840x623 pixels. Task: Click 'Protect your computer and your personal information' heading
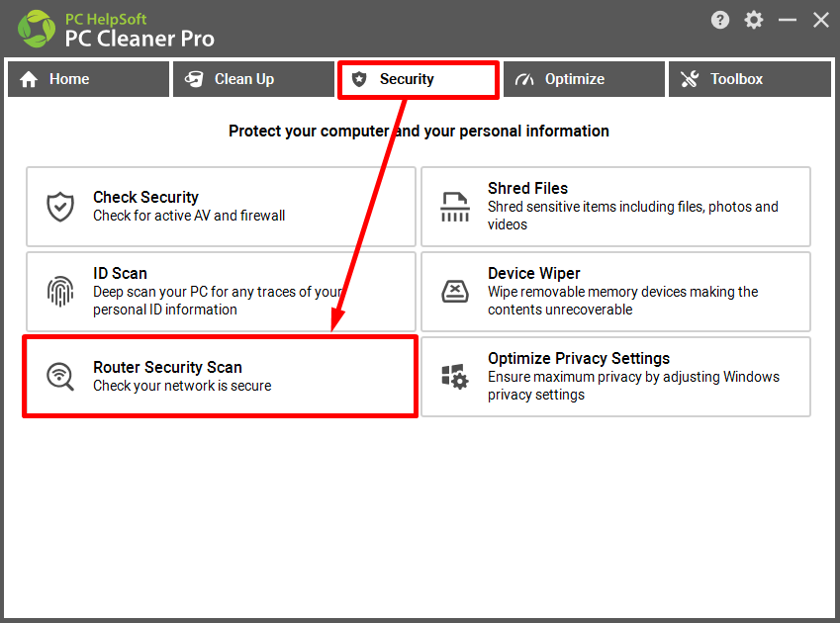(x=419, y=132)
